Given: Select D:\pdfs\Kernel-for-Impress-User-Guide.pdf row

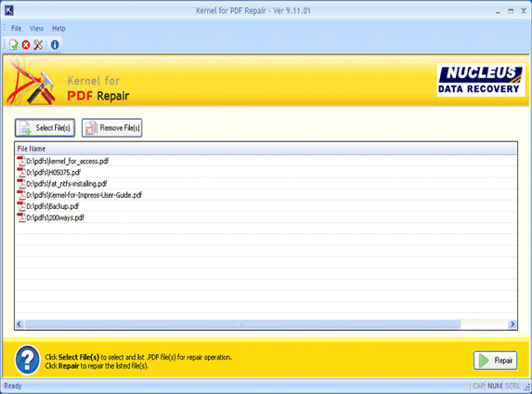Looking at the screenshot, I should tap(266, 195).
